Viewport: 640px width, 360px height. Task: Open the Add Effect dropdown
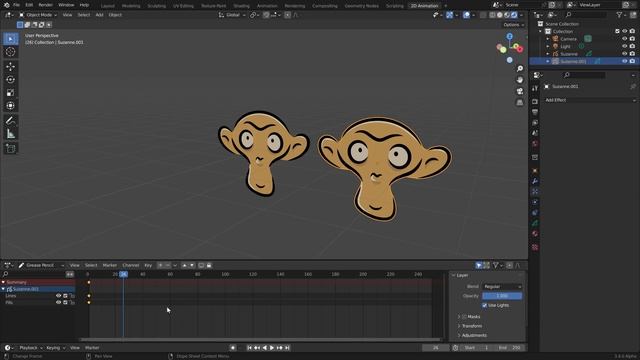pyautogui.click(x=589, y=100)
